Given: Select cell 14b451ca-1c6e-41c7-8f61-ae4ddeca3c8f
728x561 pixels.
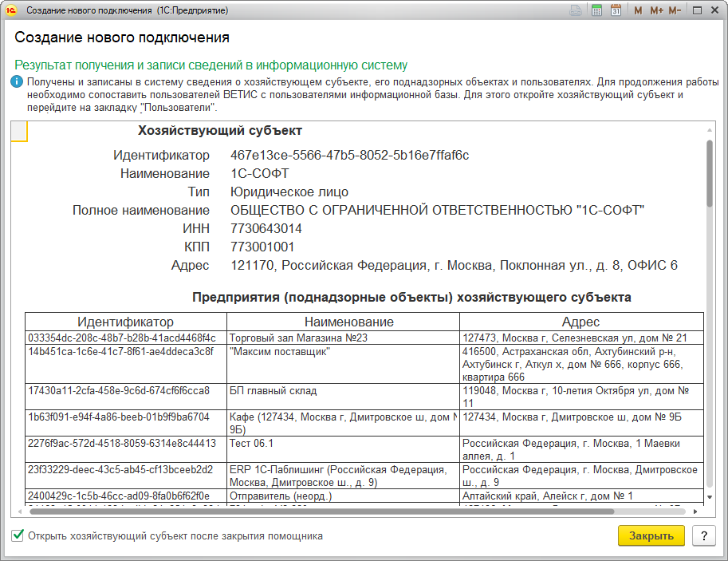Looking at the screenshot, I should click(x=126, y=364).
